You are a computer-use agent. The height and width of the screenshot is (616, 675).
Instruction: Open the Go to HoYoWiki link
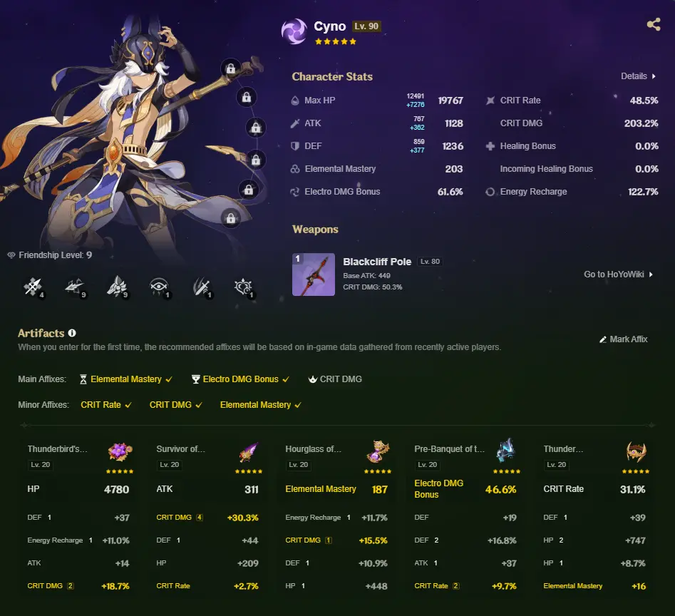point(618,274)
